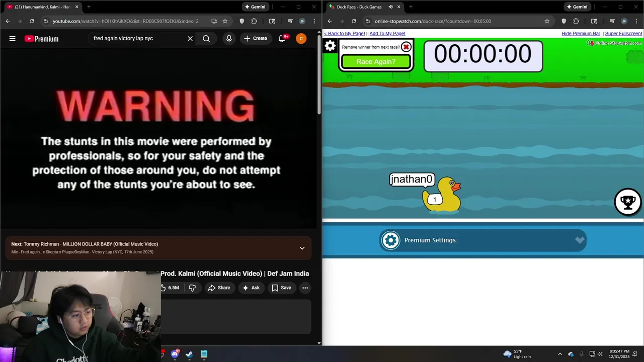
Task: Click the YouTube search magnifier button
Action: (206, 39)
